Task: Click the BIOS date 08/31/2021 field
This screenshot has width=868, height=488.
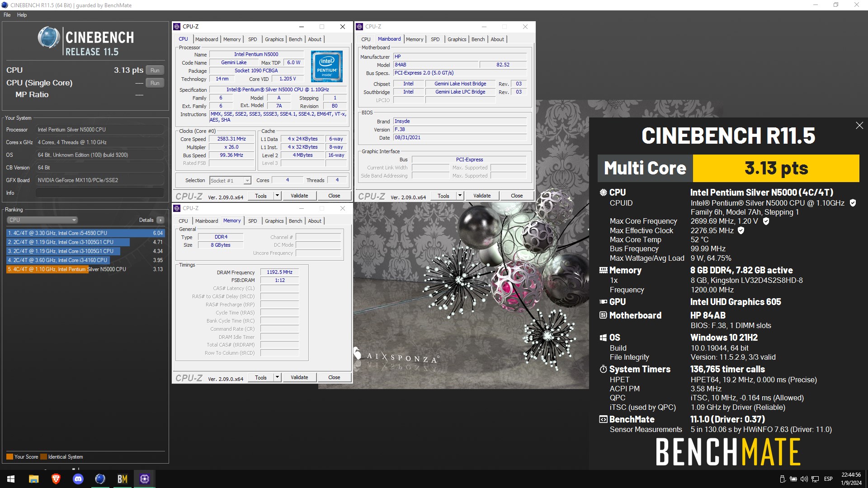Action: 460,138
